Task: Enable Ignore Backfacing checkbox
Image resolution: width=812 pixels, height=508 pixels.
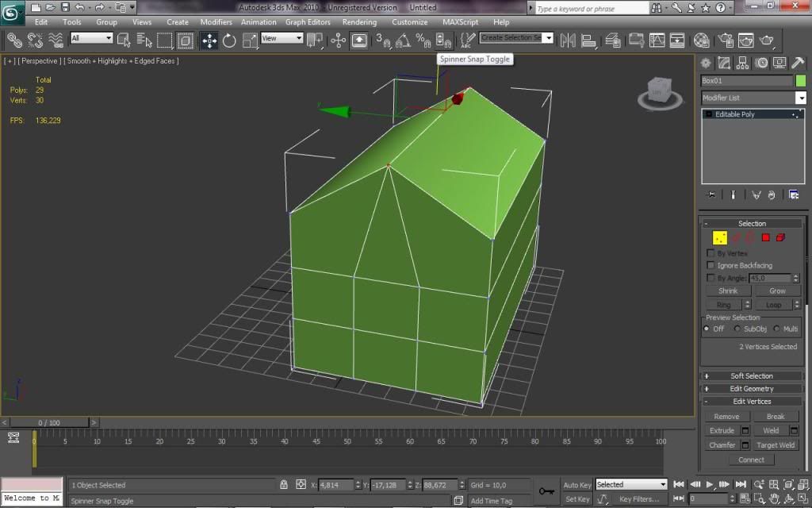Action: pyautogui.click(x=710, y=266)
